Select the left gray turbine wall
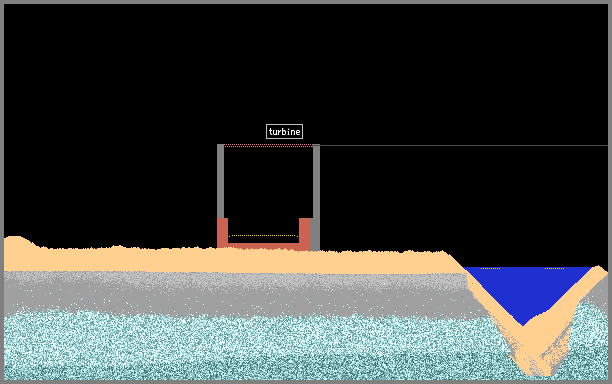612x384 pixels. coord(221,181)
